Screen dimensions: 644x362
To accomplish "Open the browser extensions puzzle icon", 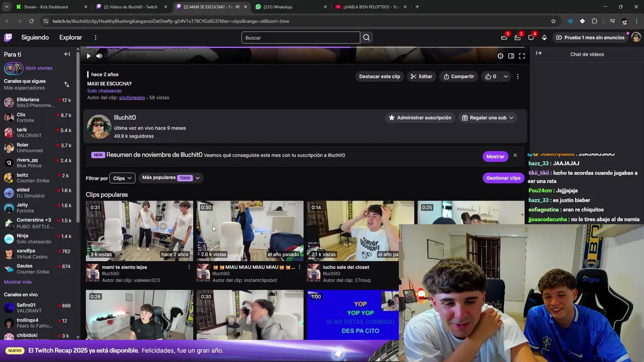I will [595, 21].
